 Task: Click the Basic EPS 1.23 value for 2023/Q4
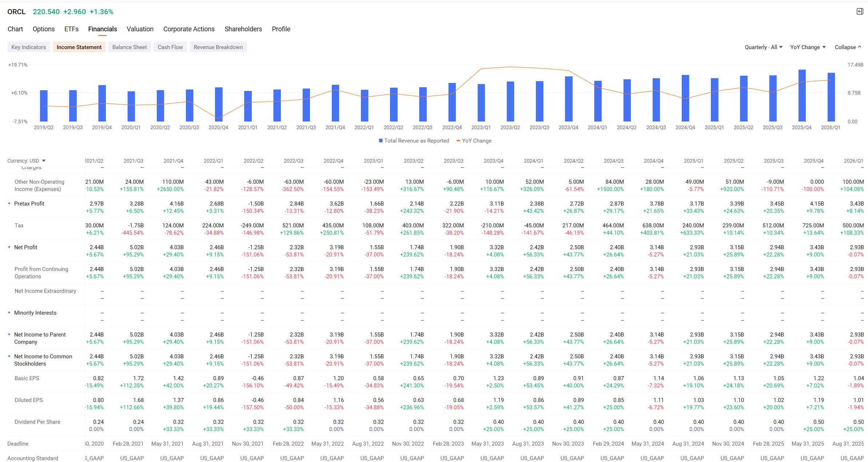click(x=498, y=378)
